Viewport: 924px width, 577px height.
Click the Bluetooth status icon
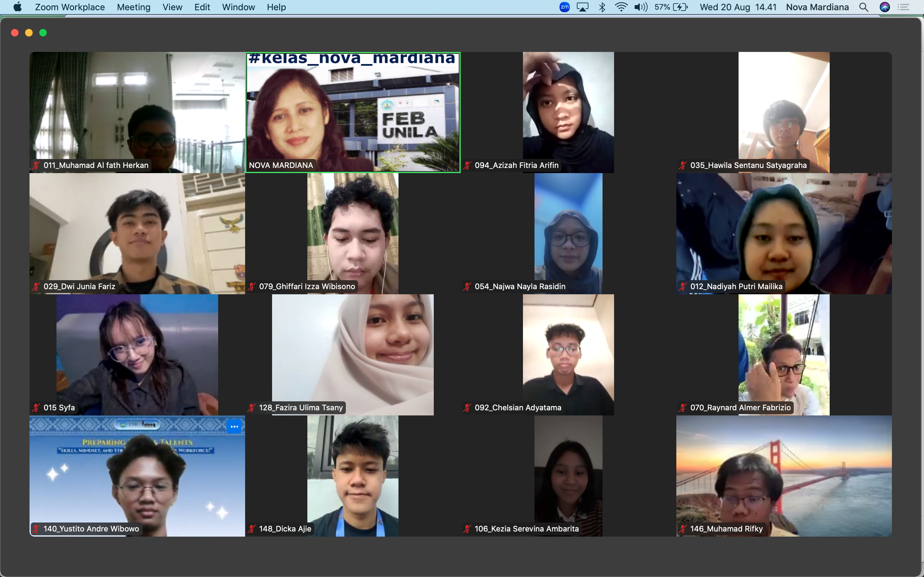tap(602, 7)
